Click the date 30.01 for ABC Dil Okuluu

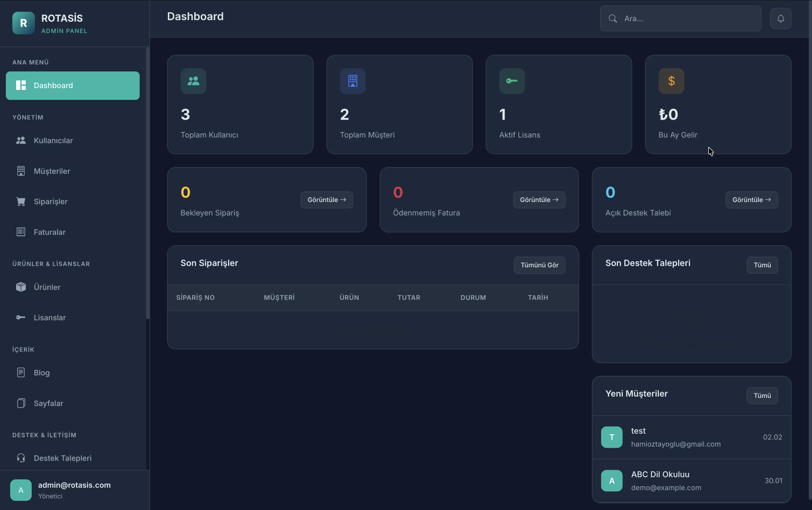point(773,481)
